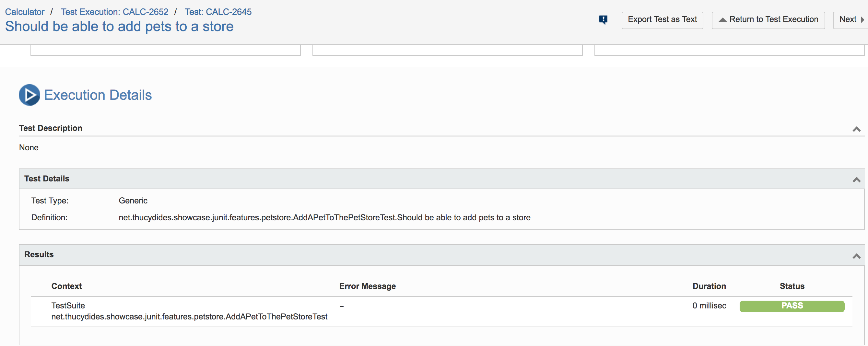The height and width of the screenshot is (346, 868).
Task: Click the TestSuite context cell
Action: (x=189, y=311)
